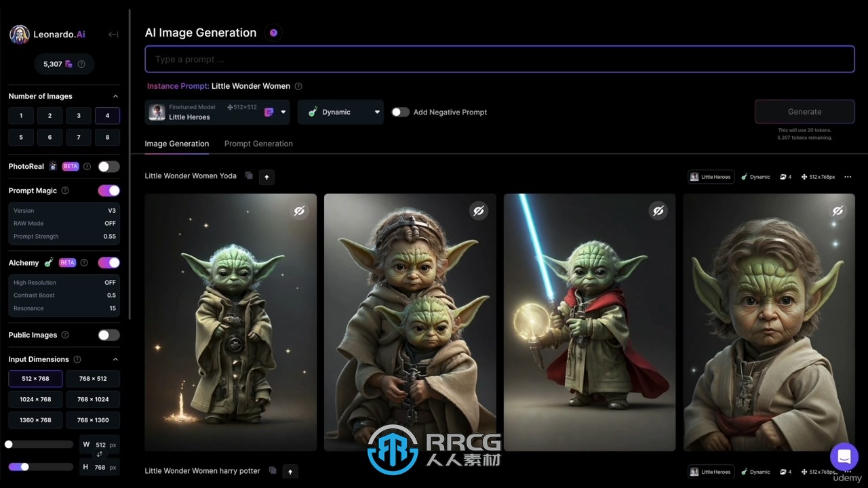Toggle visibility on first Yoda image

(299, 211)
